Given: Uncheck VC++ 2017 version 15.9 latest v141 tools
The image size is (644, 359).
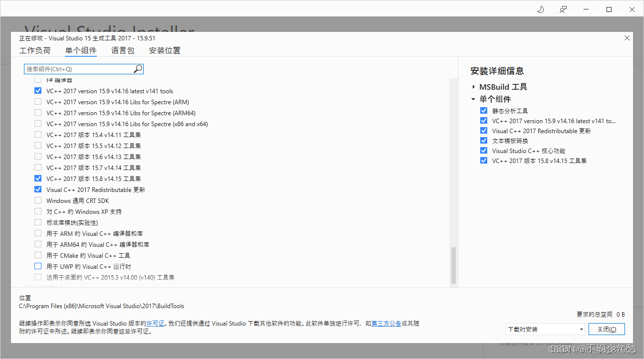Looking at the screenshot, I should [38, 90].
